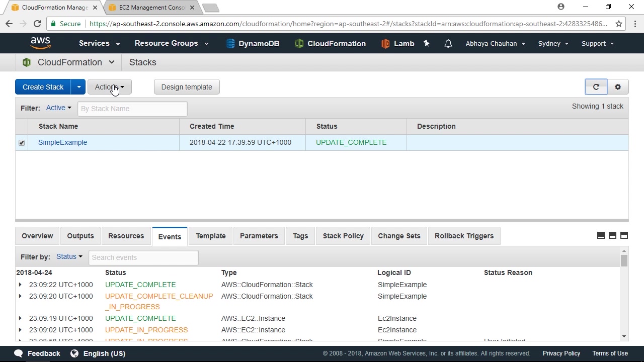
Task: Open the Rollback Triggers tab
Action: (464, 236)
